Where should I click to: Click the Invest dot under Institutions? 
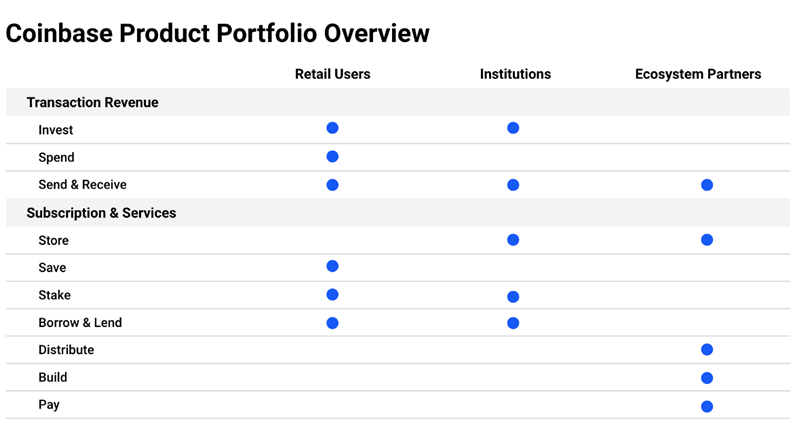coord(513,128)
